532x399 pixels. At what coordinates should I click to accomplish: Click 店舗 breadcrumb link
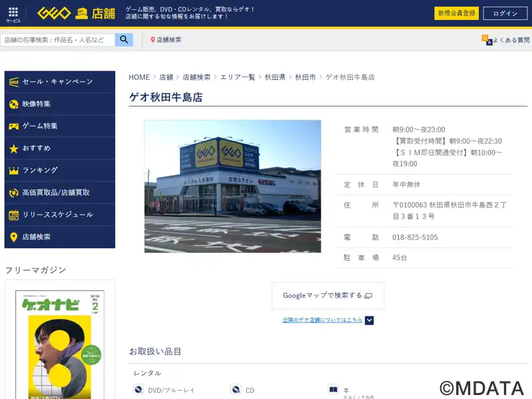point(166,77)
